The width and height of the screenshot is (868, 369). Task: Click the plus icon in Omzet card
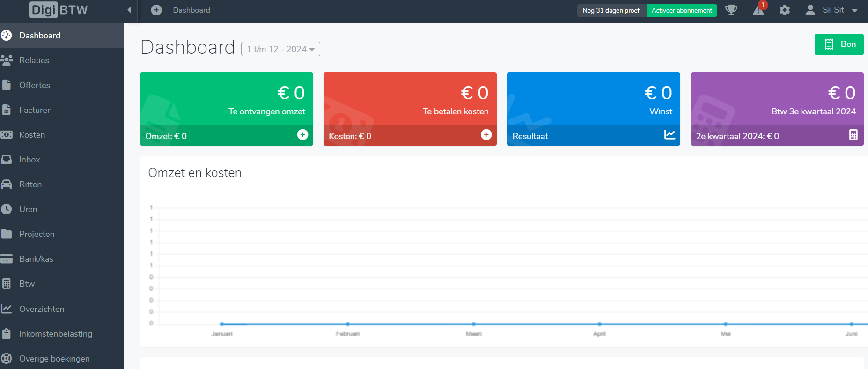click(x=302, y=135)
